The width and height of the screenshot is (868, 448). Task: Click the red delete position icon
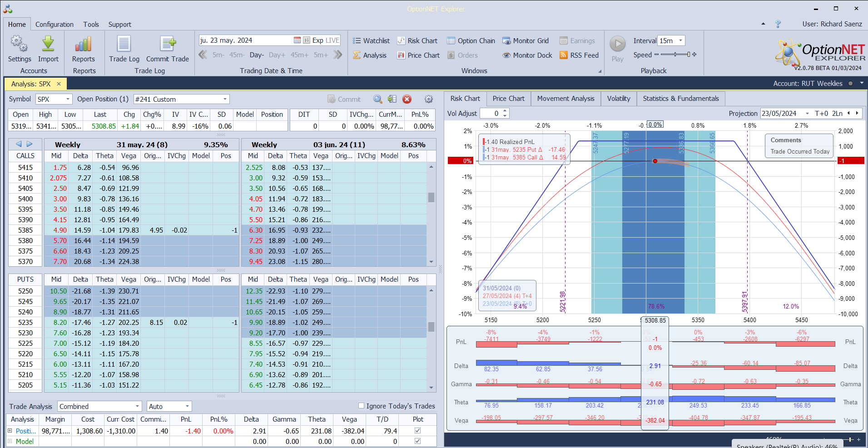point(407,99)
